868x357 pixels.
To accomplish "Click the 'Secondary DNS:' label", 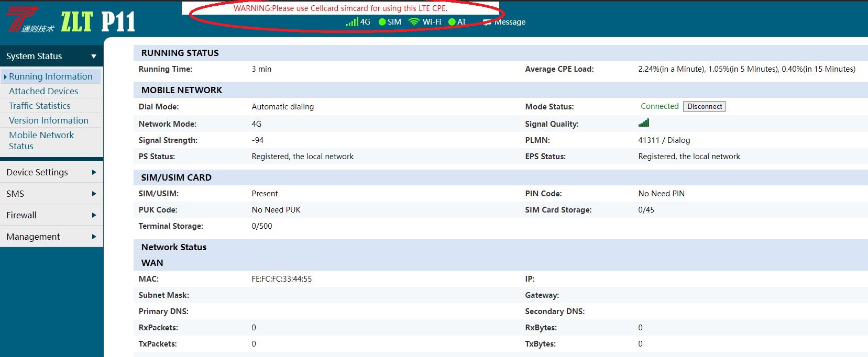I will point(555,311).
